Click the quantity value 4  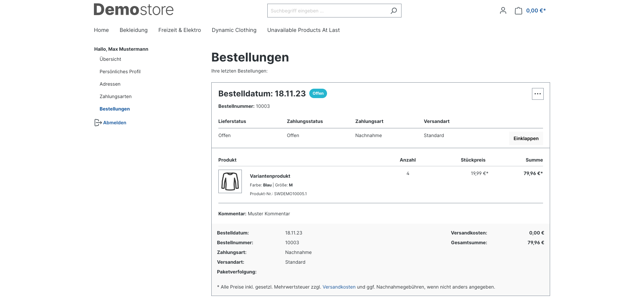click(408, 173)
